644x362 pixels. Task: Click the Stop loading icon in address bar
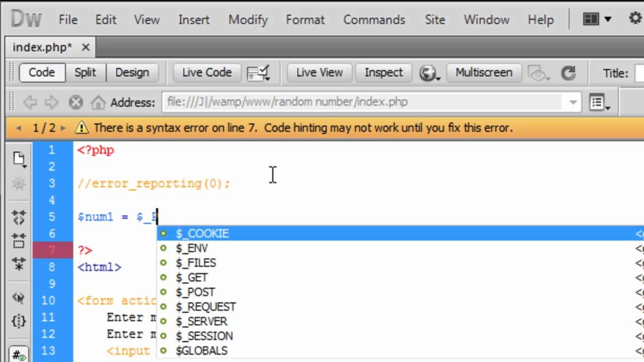[75, 103]
